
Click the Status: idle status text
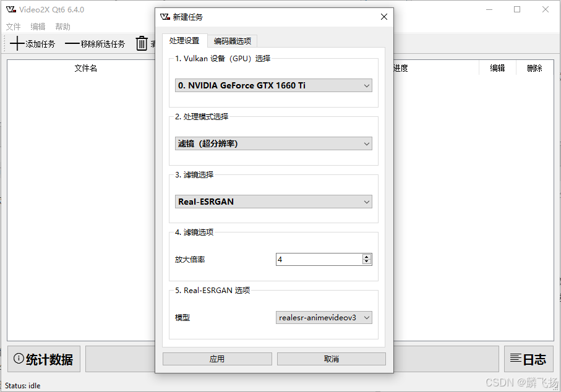point(22,386)
